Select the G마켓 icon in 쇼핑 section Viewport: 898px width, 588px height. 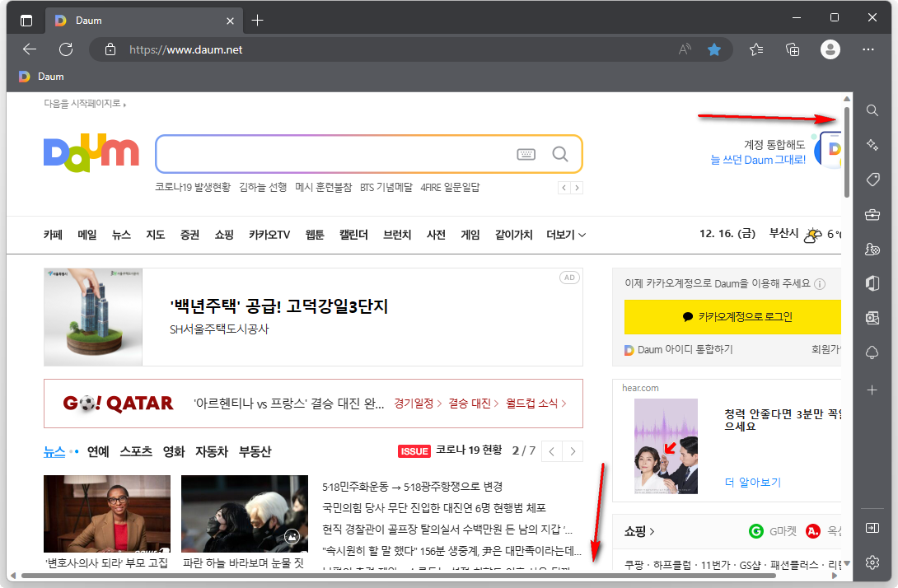[x=756, y=531]
